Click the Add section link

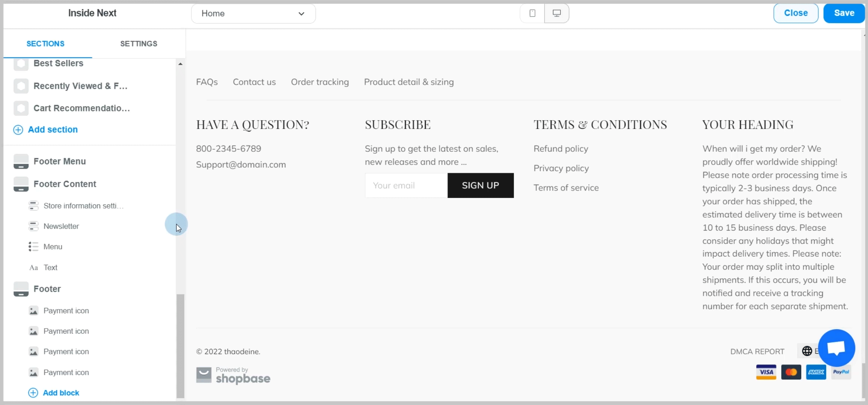click(x=53, y=129)
